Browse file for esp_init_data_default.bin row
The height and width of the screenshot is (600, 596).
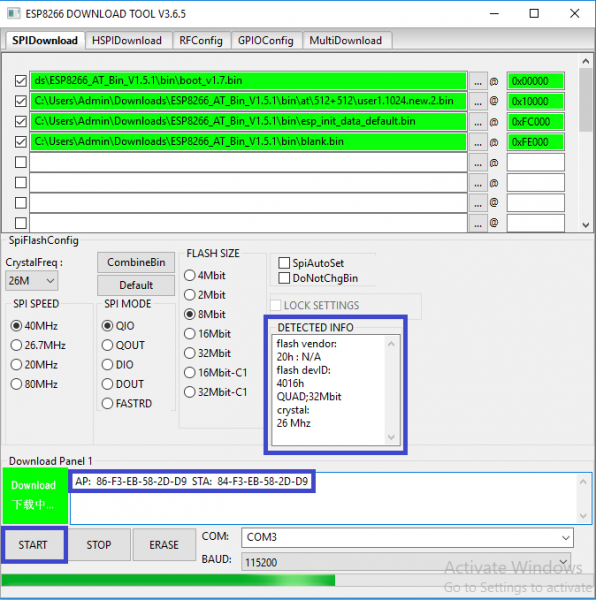tap(478, 122)
